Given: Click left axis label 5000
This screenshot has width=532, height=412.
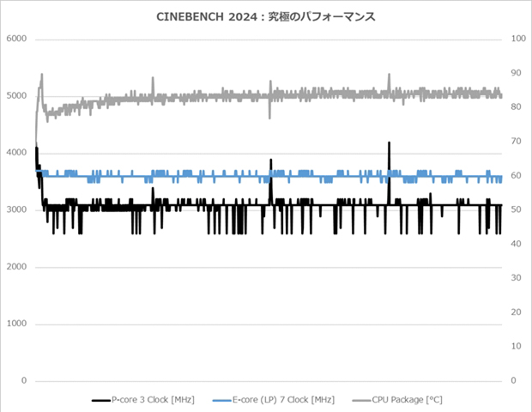Looking at the screenshot, I should point(16,95).
